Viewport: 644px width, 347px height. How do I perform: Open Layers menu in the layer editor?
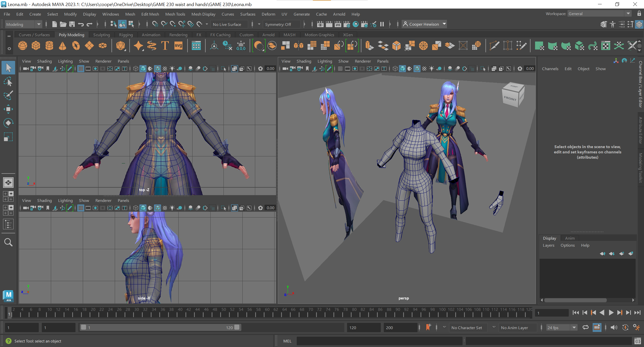coord(548,245)
